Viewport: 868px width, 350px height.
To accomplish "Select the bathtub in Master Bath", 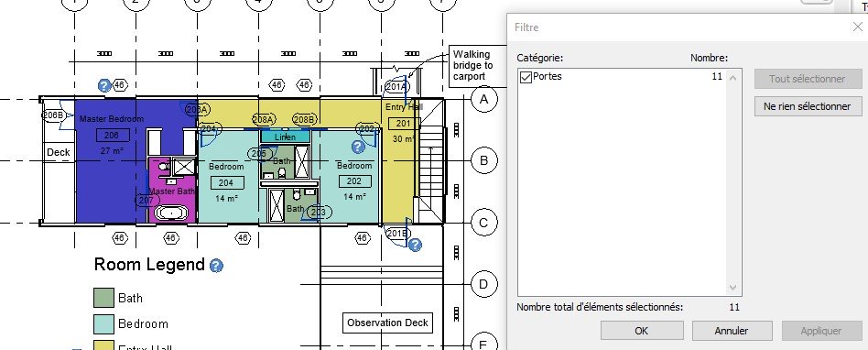I will tap(172, 213).
